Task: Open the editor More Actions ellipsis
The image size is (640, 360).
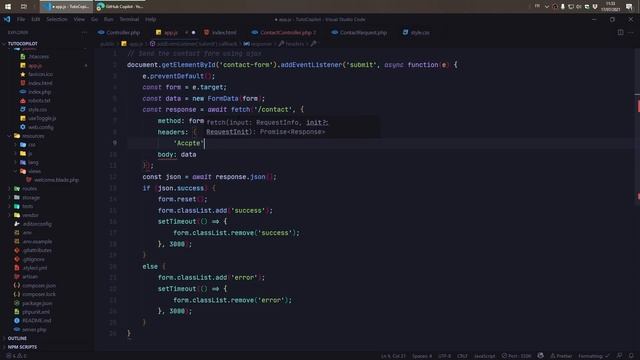Action: pos(631,32)
